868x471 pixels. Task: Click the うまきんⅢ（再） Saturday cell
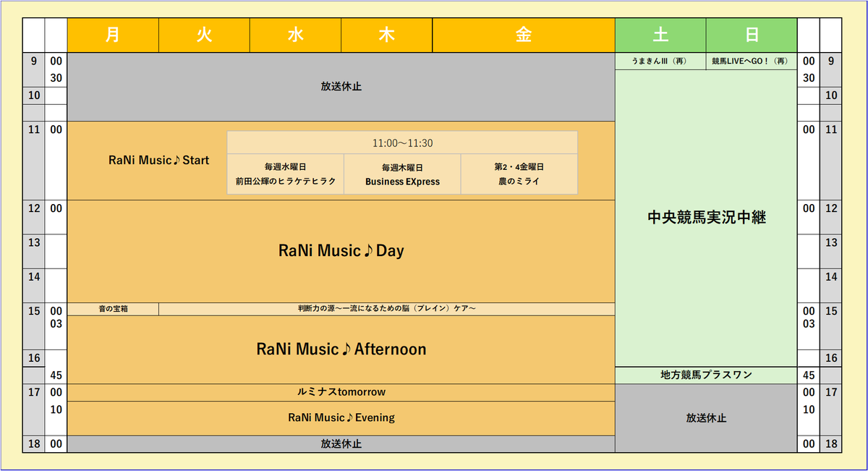click(x=660, y=61)
